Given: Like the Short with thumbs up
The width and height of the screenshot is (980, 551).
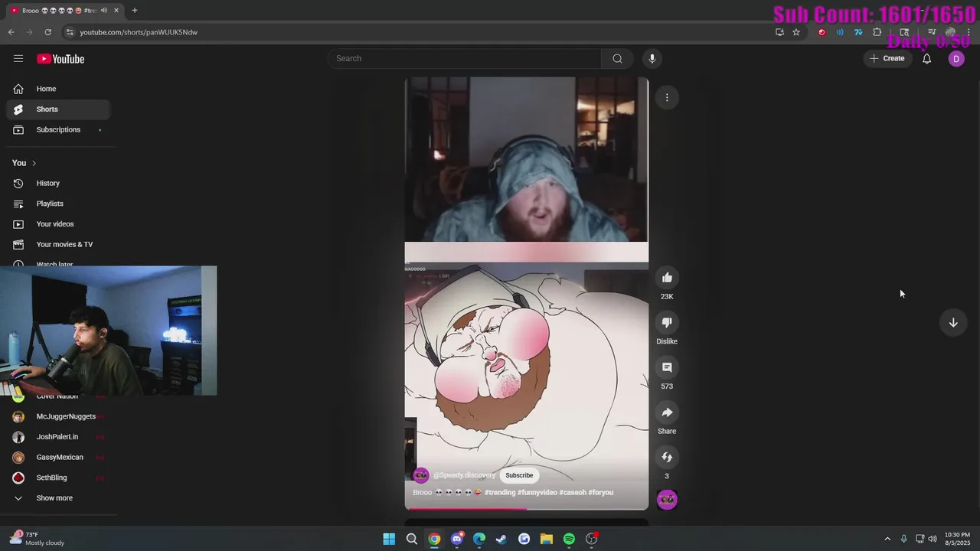Looking at the screenshot, I should 667,278.
